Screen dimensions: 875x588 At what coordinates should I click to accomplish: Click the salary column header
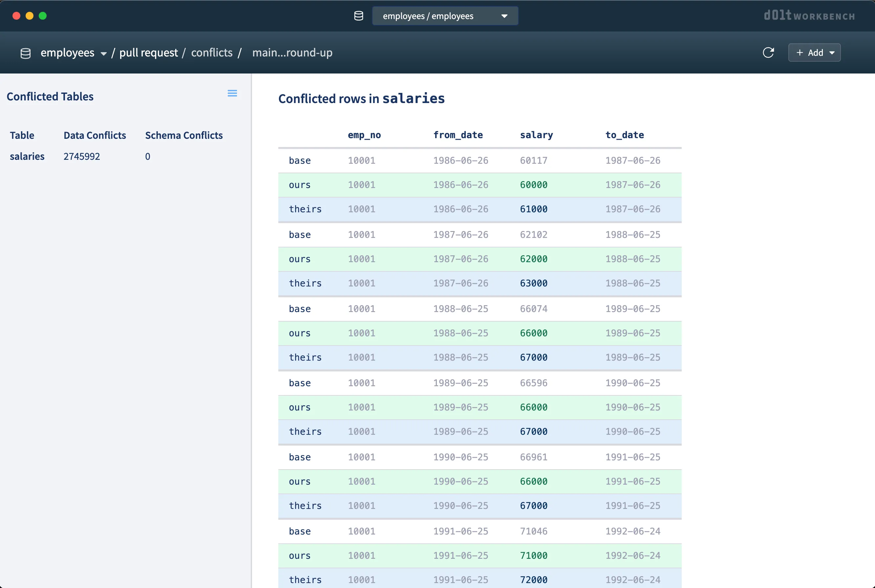[536, 135]
